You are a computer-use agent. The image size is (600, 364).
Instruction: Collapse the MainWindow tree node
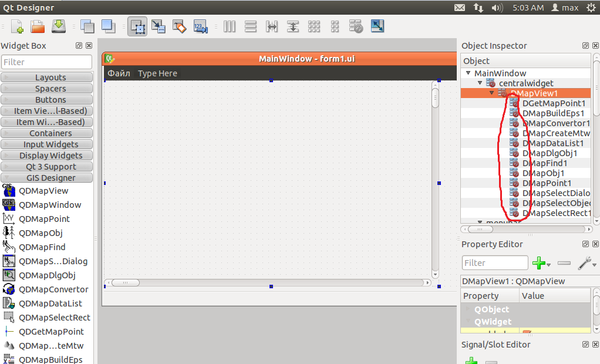pos(468,73)
